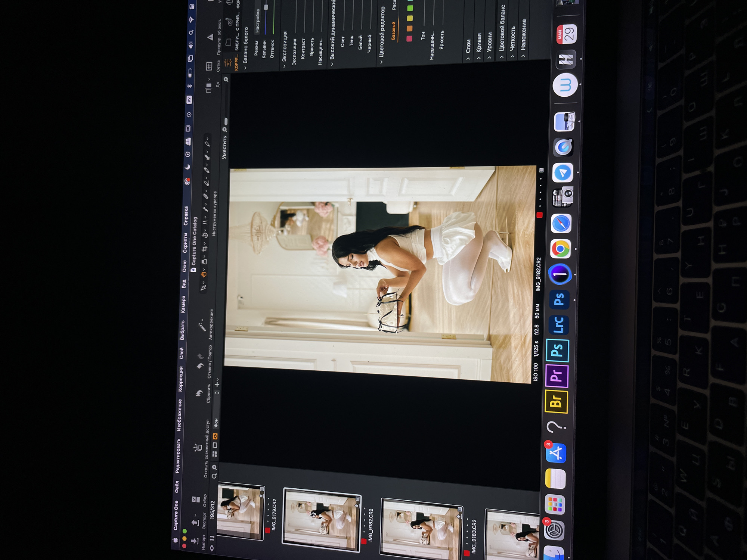This screenshot has height=560, width=747.
Task: Open the Слой menu
Action: click(x=182, y=353)
